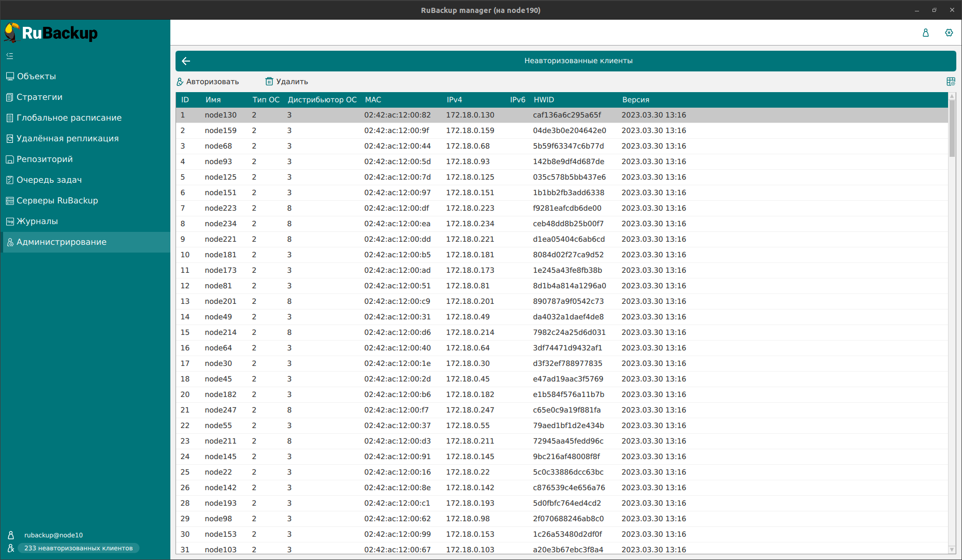Go to Глобальное расписание
Image resolution: width=962 pixels, height=560 pixels.
69,118
